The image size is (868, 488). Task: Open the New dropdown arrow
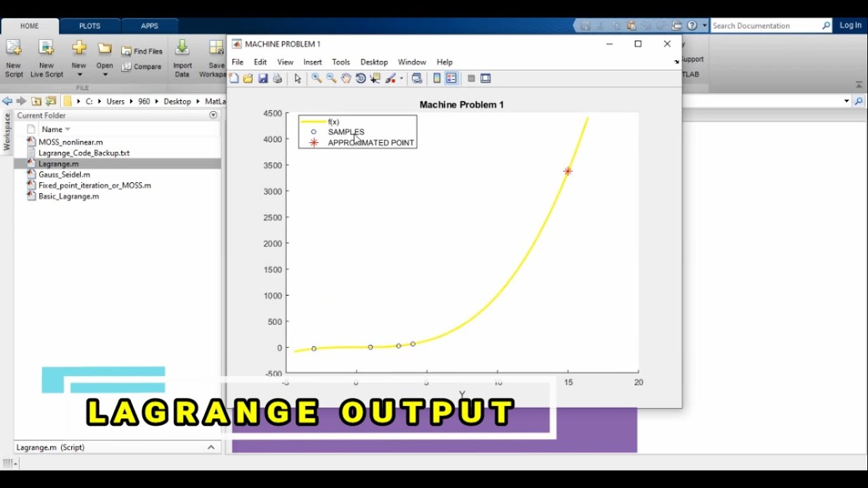[x=79, y=75]
